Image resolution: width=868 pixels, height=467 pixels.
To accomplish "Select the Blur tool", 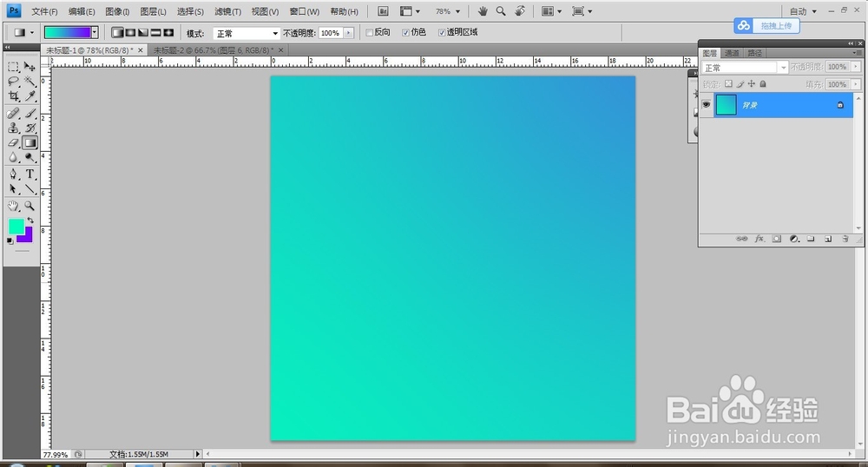I will pyautogui.click(x=13, y=158).
